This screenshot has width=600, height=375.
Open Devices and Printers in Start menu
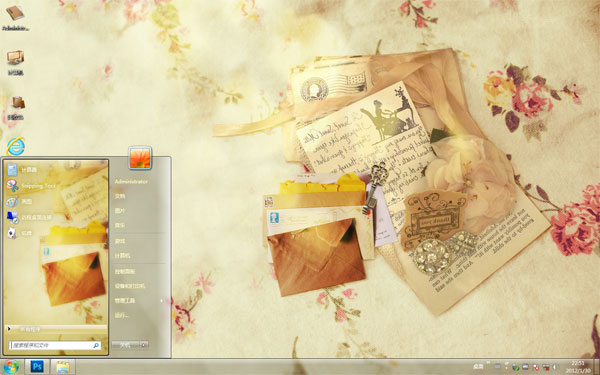pyautogui.click(x=130, y=286)
